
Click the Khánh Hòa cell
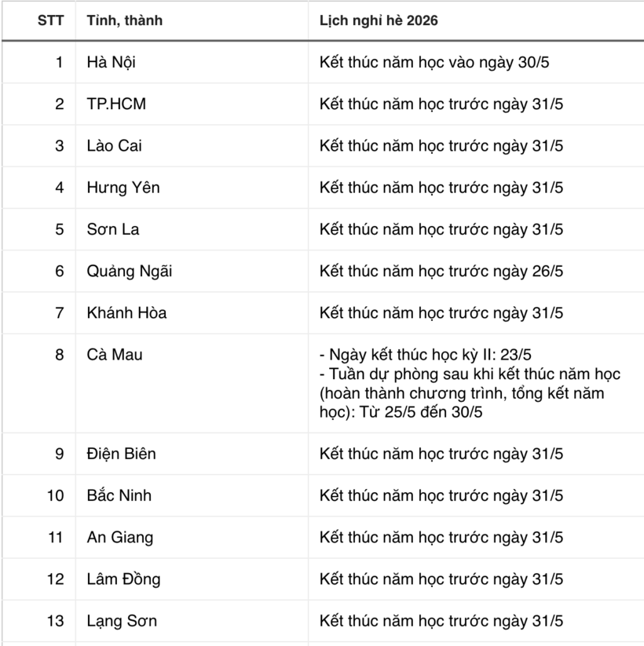[126, 313]
